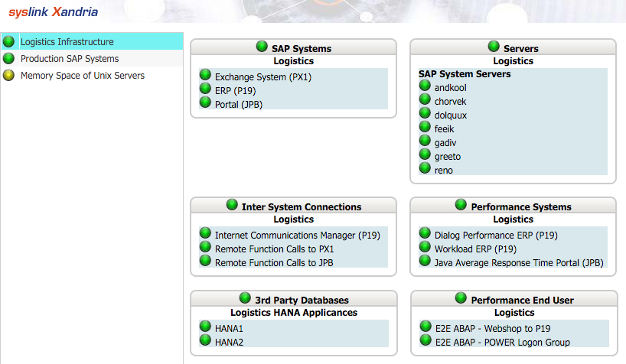Click the green icon in the 3rd Party Databases header

point(245,297)
